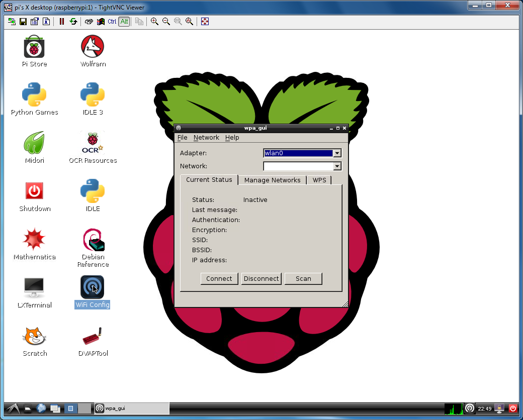Click the wpa_gui tray icon
This screenshot has height=420, width=523.
tap(470, 408)
